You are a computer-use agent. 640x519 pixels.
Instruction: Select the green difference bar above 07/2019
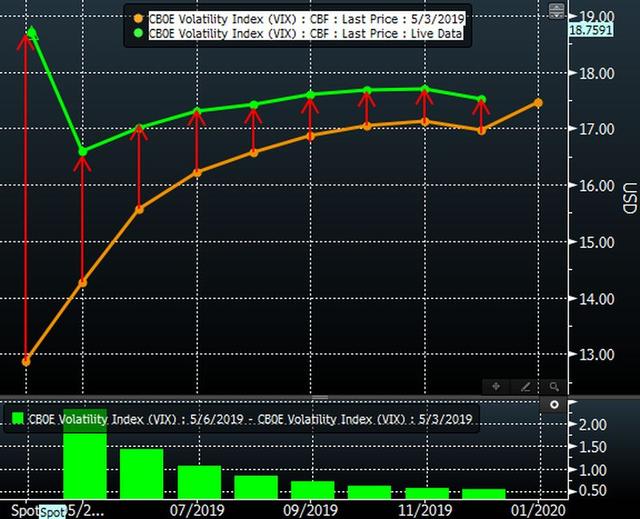[199, 482]
